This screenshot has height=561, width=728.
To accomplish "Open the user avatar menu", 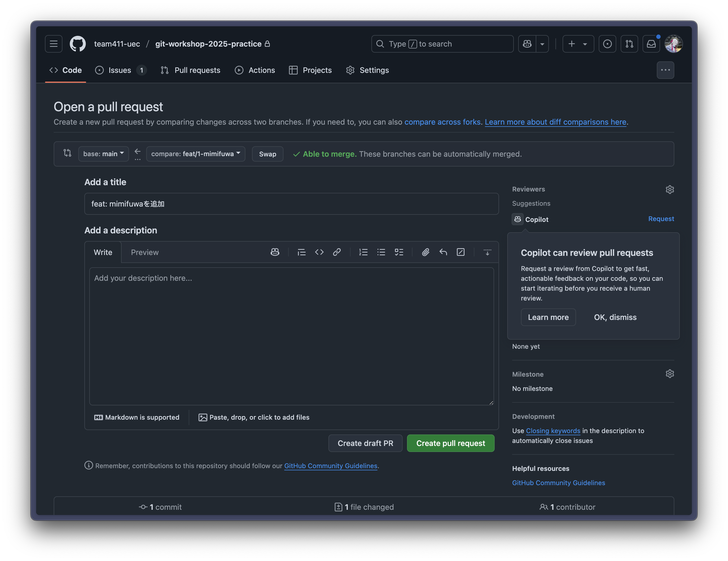I will 673,44.
